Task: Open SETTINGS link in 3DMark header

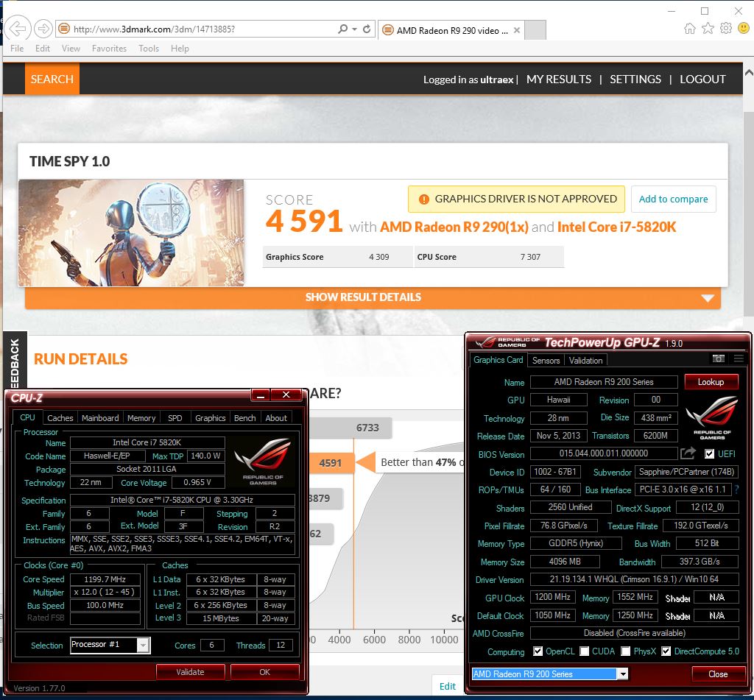Action: [x=635, y=79]
